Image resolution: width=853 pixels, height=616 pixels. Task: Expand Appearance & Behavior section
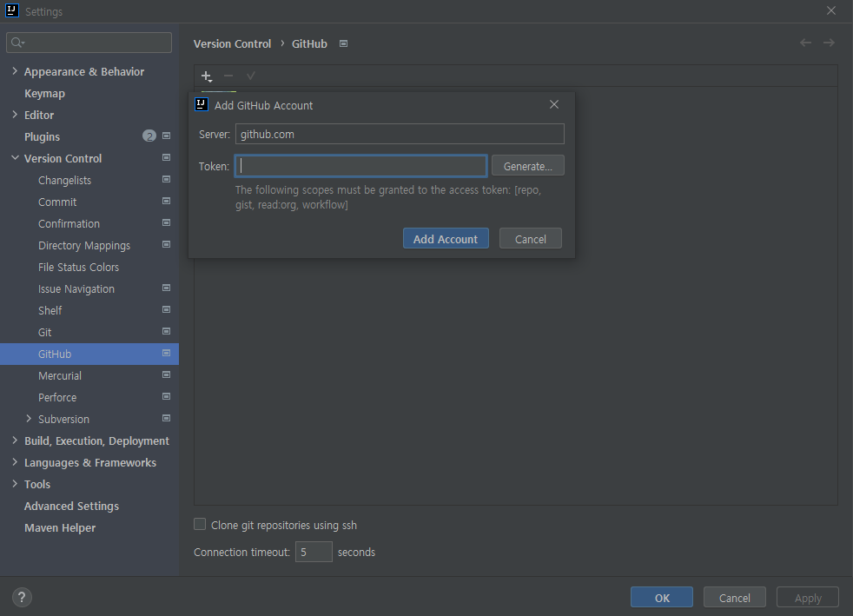(15, 71)
